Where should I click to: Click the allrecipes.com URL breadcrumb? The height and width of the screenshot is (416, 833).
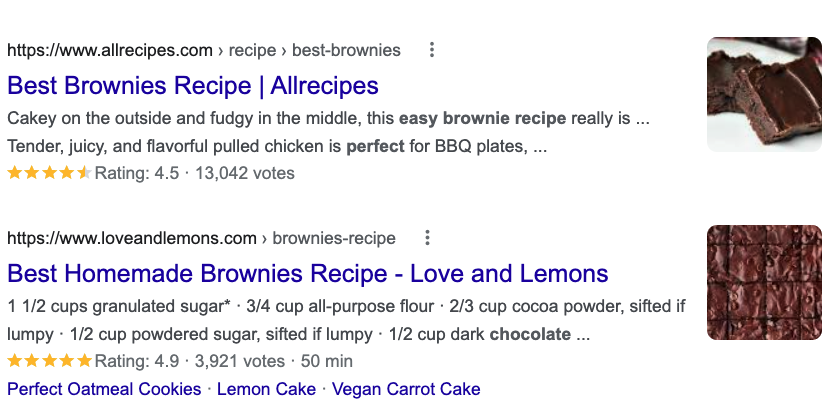(x=110, y=50)
